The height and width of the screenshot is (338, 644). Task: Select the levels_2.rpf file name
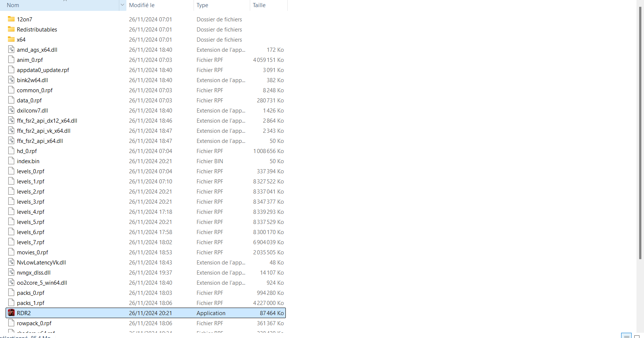tap(30, 191)
